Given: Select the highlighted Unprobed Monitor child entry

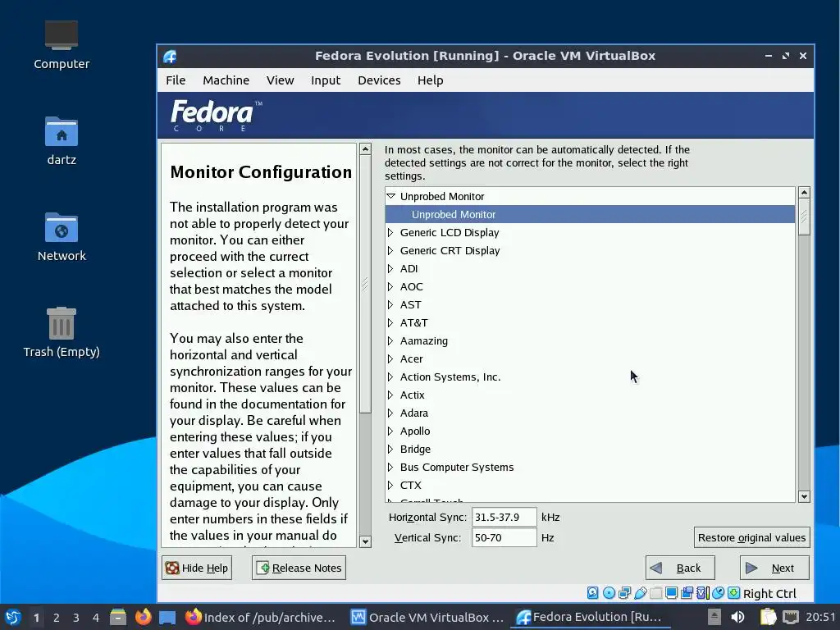Looking at the screenshot, I should tap(590, 214).
